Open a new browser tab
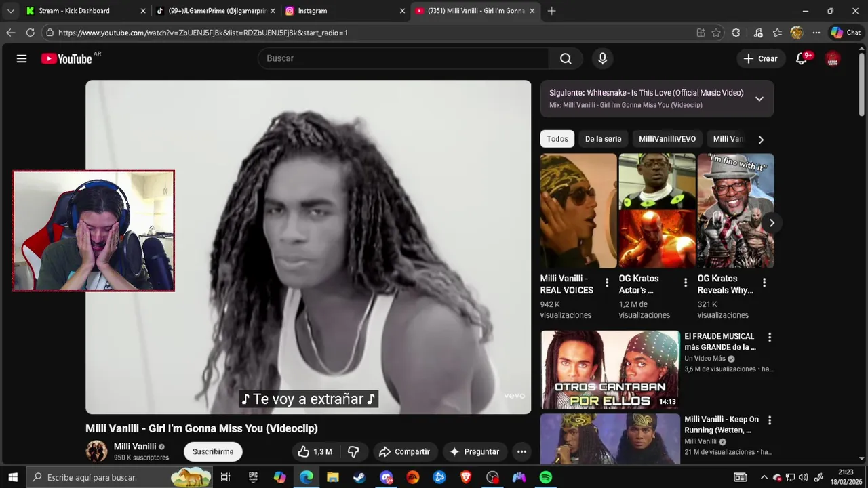This screenshot has width=868, height=488. click(551, 11)
